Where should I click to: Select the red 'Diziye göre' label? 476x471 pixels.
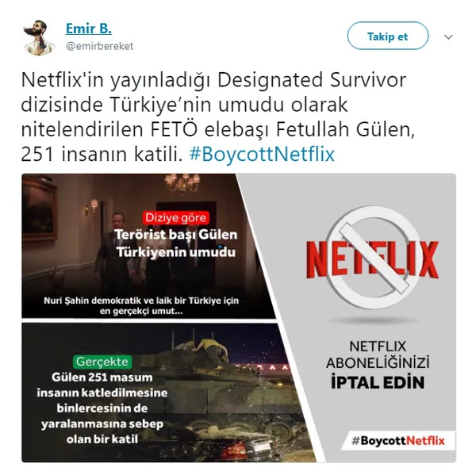click(x=176, y=217)
